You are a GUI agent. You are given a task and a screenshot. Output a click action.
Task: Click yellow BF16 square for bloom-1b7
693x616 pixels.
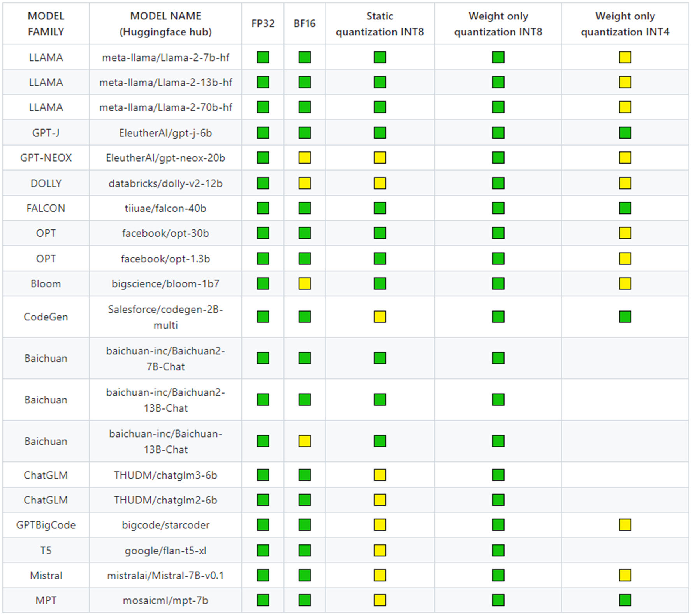[x=304, y=283]
